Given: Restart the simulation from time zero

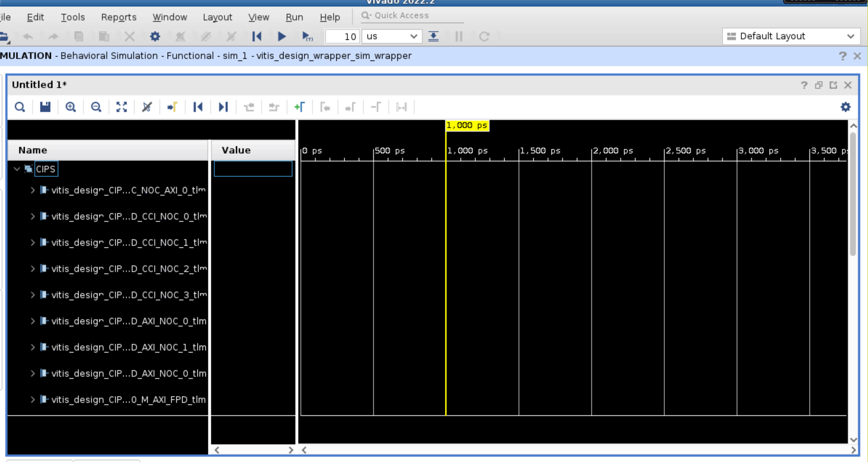Looking at the screenshot, I should click(x=256, y=36).
